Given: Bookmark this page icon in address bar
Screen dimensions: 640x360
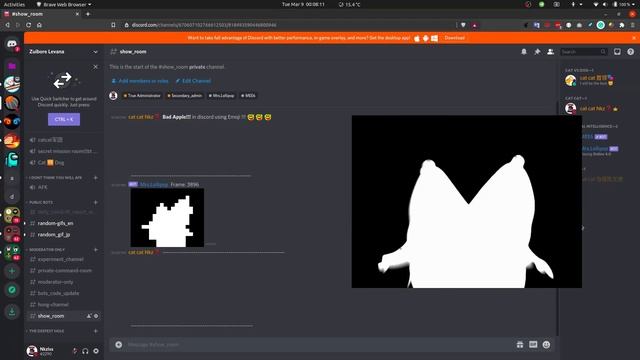Looking at the screenshot, I should point(113,25).
